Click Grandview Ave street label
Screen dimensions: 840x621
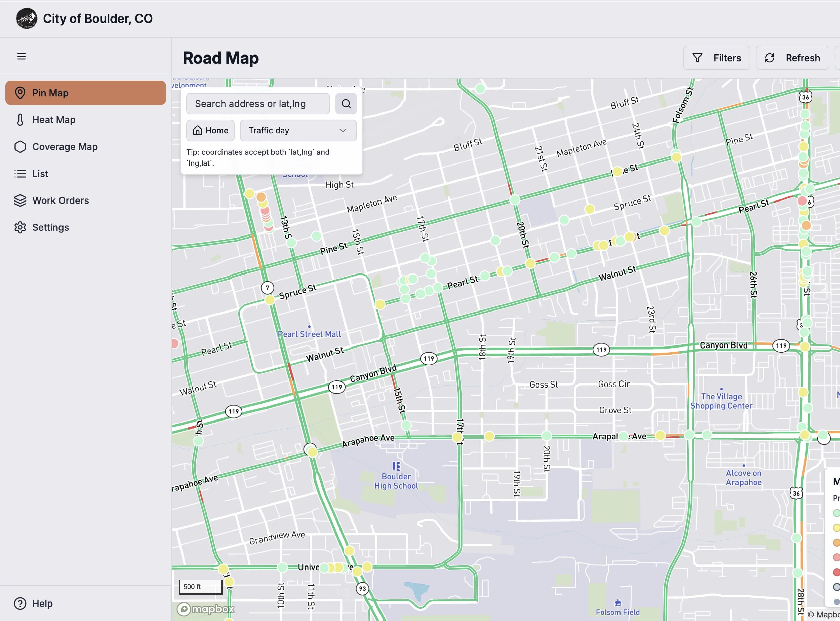277,538
